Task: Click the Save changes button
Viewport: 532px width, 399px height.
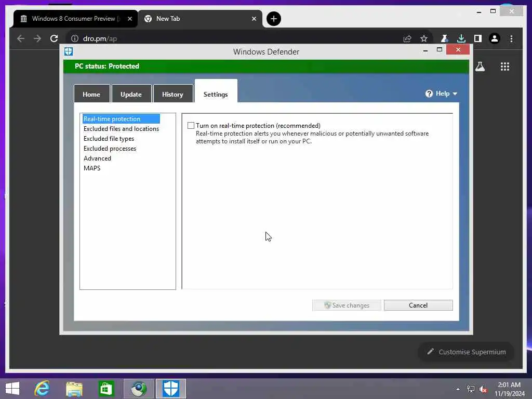Action: 347,305
